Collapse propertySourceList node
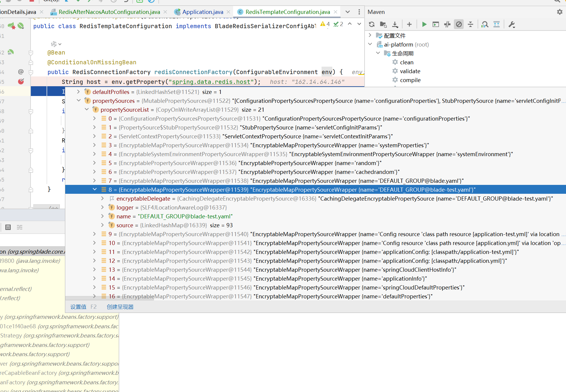Image resolution: width=566 pixels, height=392 pixels. (x=87, y=109)
